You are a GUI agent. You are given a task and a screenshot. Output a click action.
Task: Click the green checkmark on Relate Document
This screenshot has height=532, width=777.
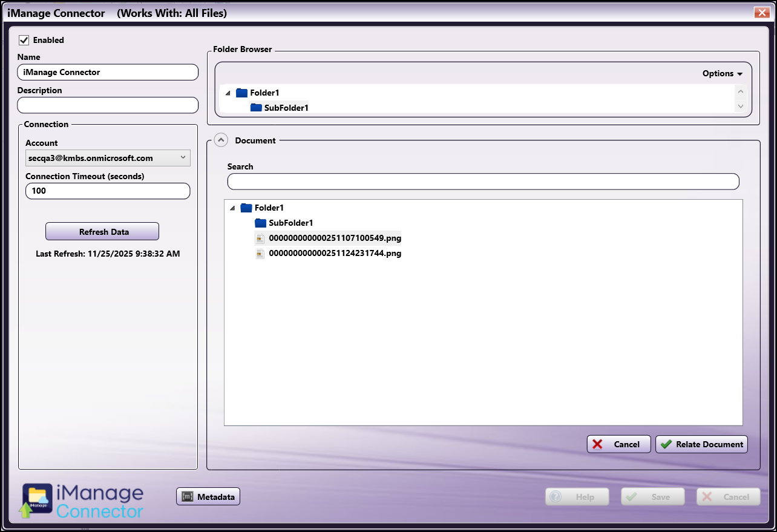pos(667,444)
